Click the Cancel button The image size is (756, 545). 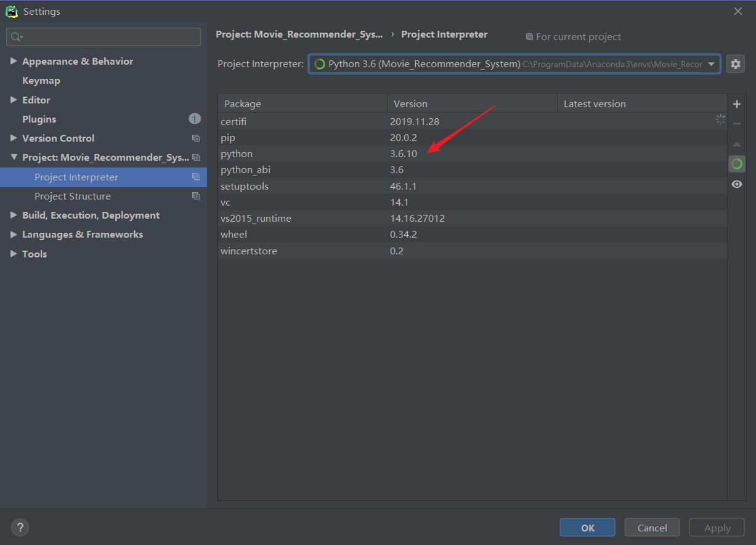click(x=652, y=528)
